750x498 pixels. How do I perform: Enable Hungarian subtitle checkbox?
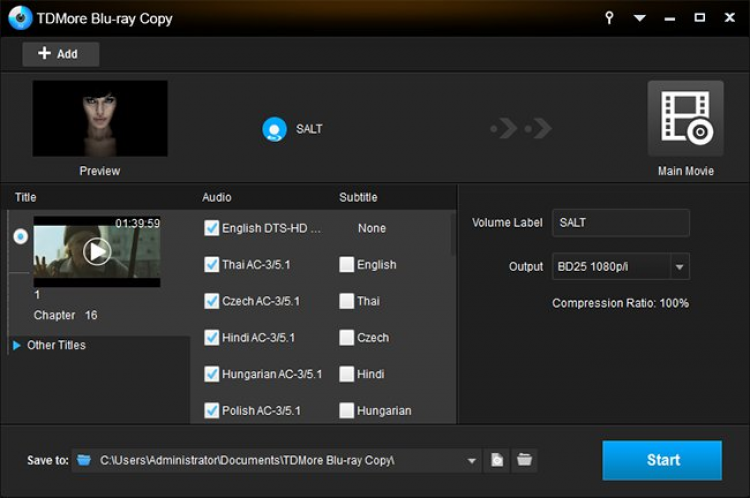pos(346,410)
